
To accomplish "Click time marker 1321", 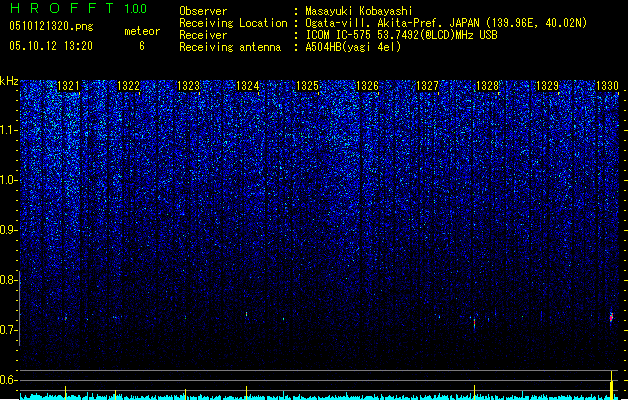I will 68,86.
